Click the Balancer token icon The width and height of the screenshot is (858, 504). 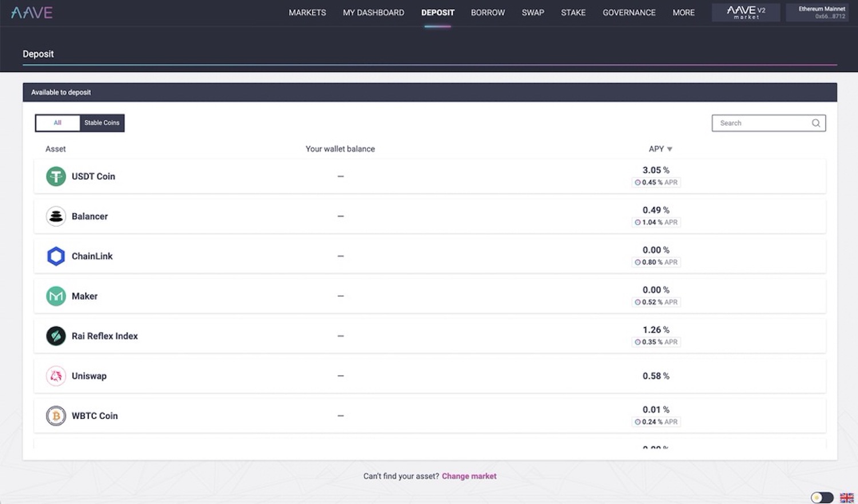coord(56,216)
